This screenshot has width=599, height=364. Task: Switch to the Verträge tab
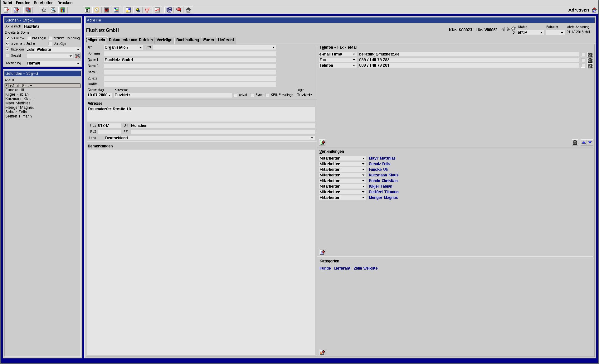164,40
